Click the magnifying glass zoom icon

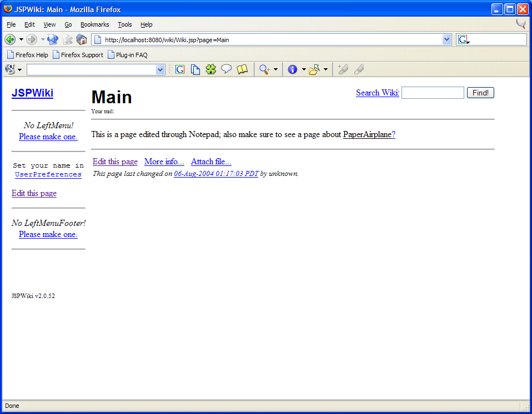point(264,69)
